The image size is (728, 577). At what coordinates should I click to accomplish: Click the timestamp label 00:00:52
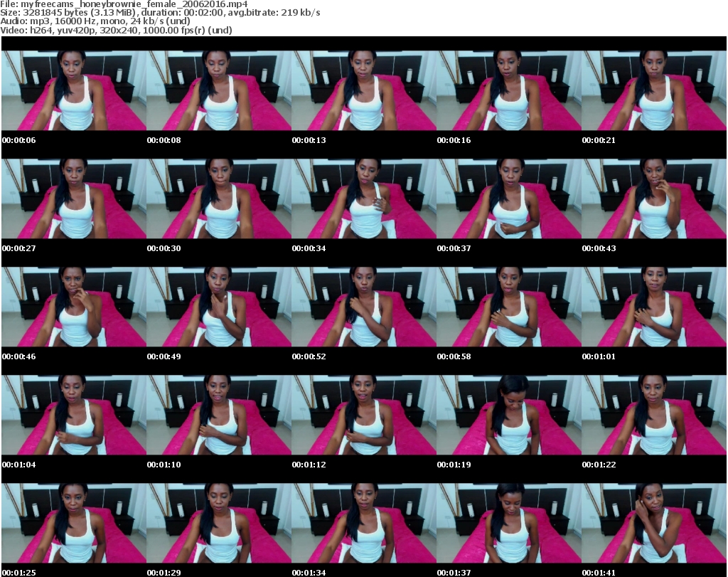(309, 356)
